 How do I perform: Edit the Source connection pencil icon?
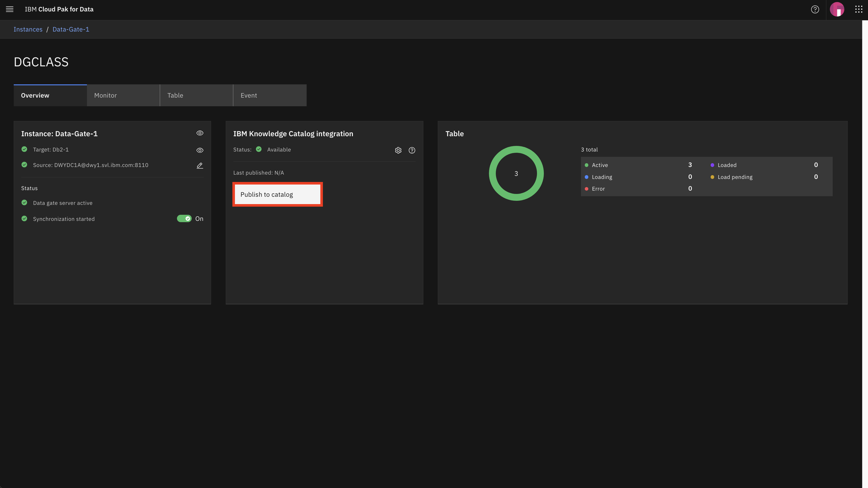(x=200, y=165)
